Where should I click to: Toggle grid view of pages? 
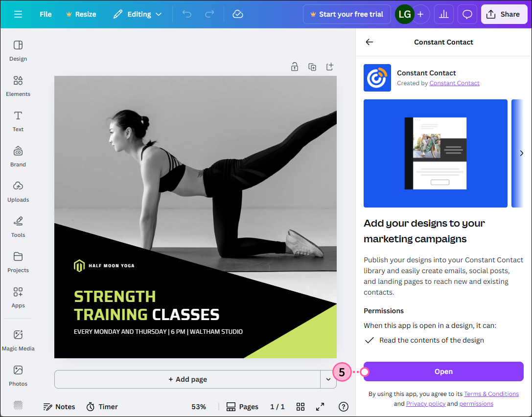tap(301, 407)
